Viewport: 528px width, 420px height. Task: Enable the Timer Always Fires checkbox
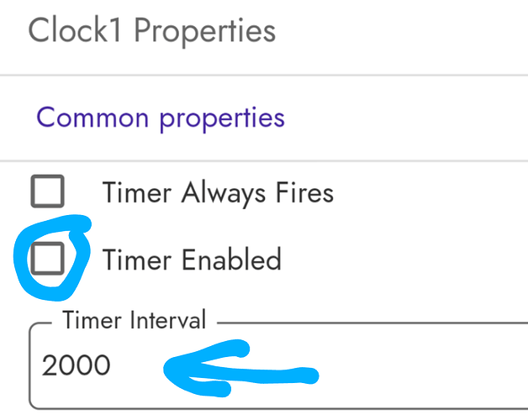tap(48, 192)
